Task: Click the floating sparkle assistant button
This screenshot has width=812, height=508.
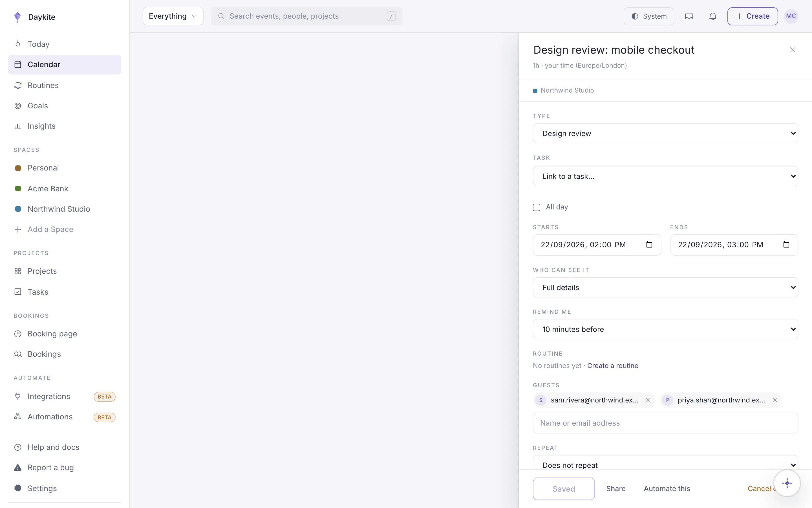Action: [x=787, y=483]
